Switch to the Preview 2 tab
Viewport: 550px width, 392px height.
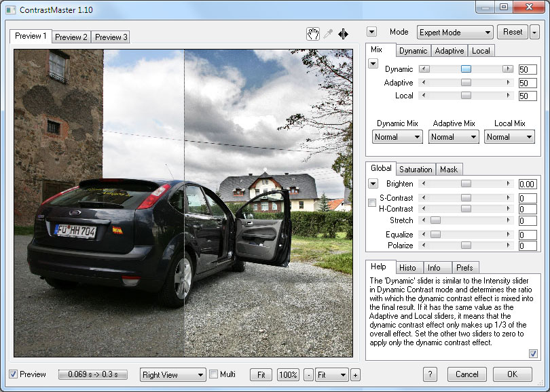(x=71, y=37)
